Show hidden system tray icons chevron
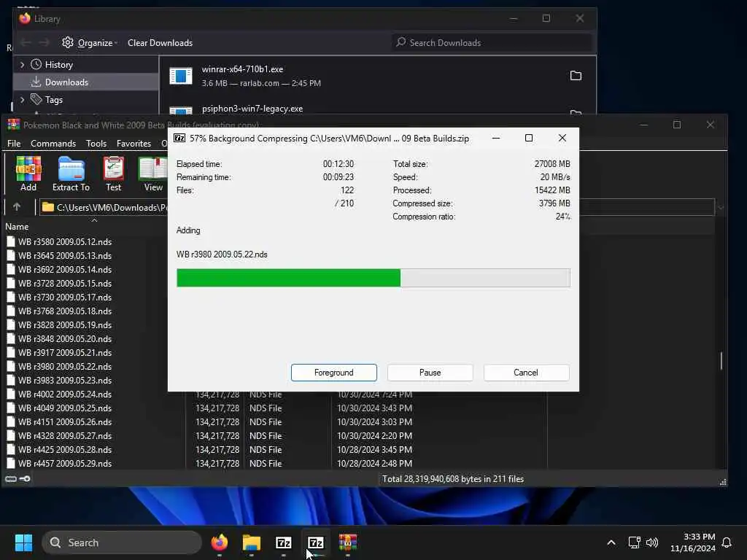This screenshot has height=560, width=747. [x=611, y=542]
